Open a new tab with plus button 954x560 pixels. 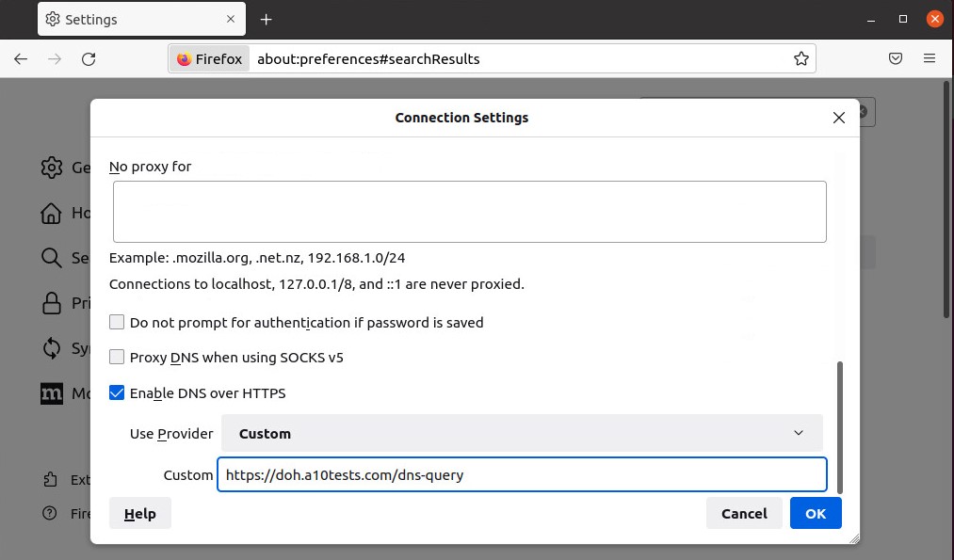coord(266,20)
